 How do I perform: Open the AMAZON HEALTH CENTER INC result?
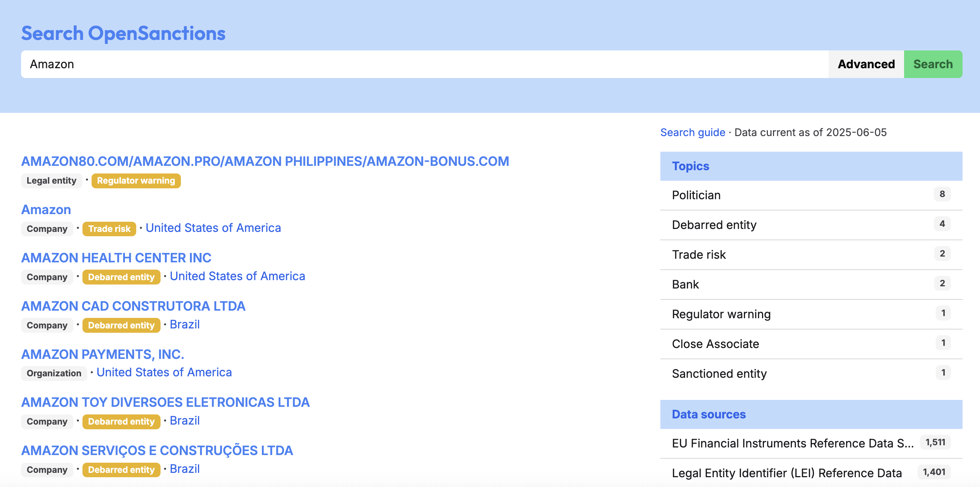(x=116, y=258)
